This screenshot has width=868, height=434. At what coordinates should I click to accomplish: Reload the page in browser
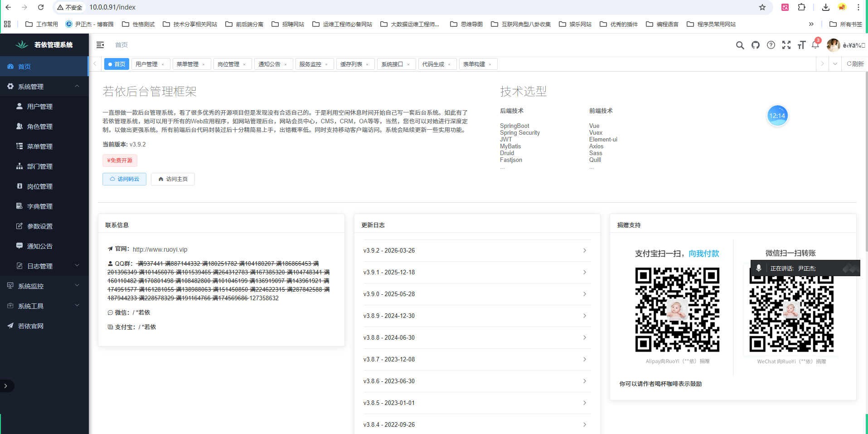[41, 7]
